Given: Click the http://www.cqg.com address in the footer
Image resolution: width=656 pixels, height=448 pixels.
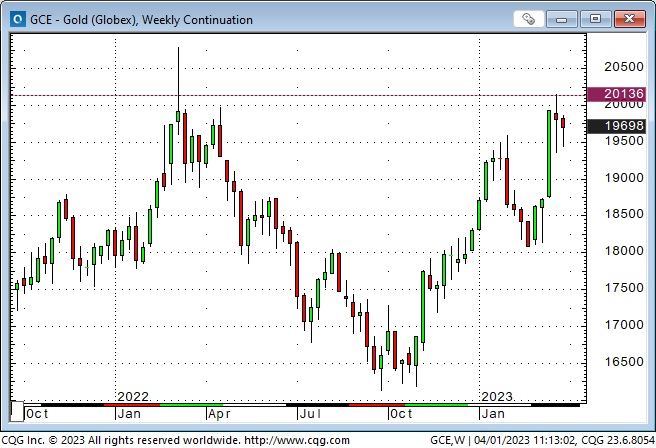Looking at the screenshot, I should click(297, 440).
